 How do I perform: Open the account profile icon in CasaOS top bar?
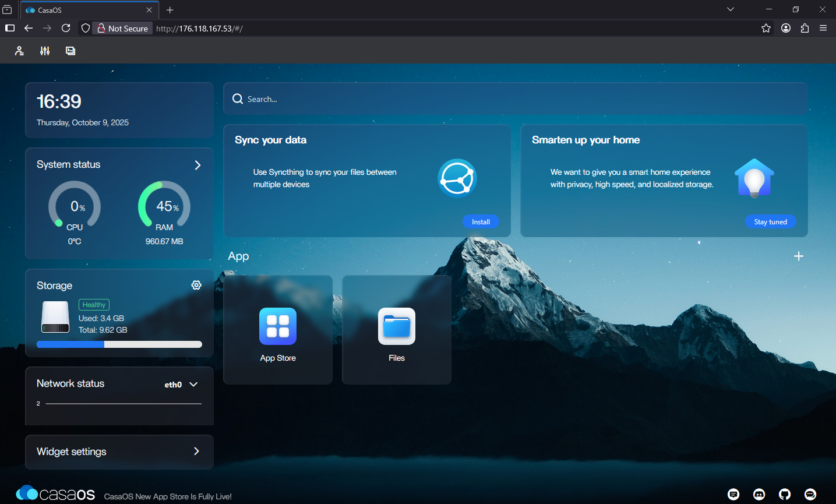click(x=19, y=51)
